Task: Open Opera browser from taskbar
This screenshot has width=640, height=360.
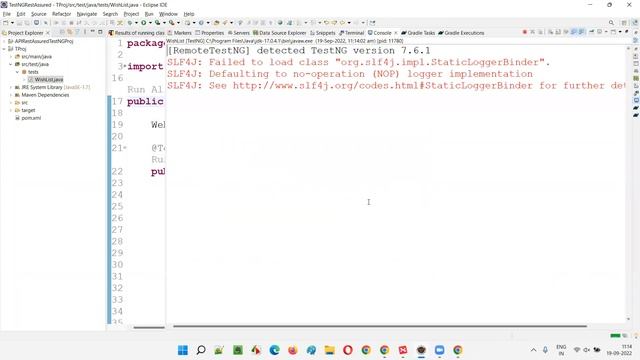Action: 348,350
